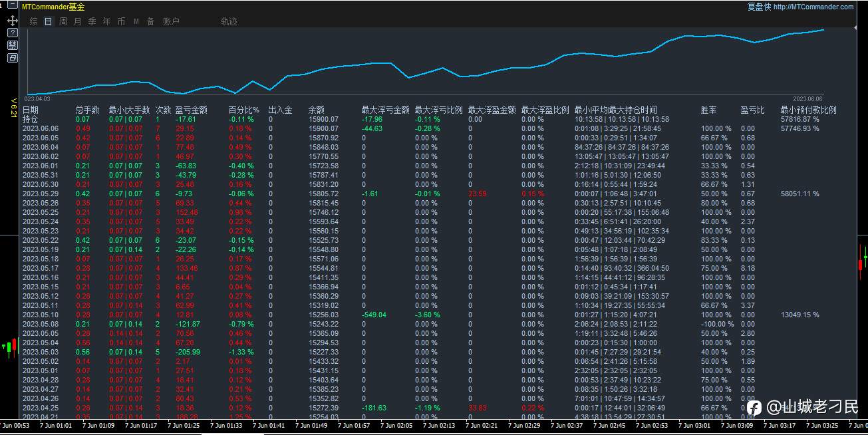868x435 pixels.
Task: Click the 57816.87 % margin ratio value
Action: (x=799, y=119)
